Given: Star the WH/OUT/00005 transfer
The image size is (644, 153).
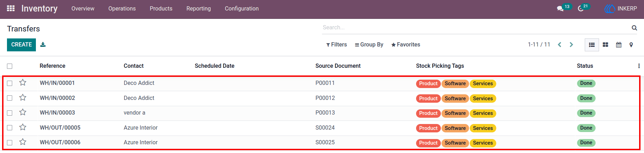Looking at the screenshot, I should tap(23, 127).
